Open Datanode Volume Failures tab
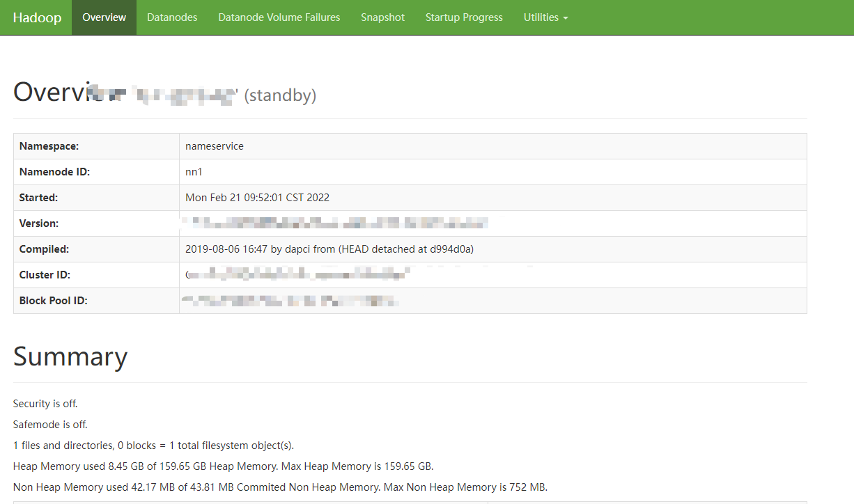Viewport: 854px width, 504px height. [x=279, y=17]
